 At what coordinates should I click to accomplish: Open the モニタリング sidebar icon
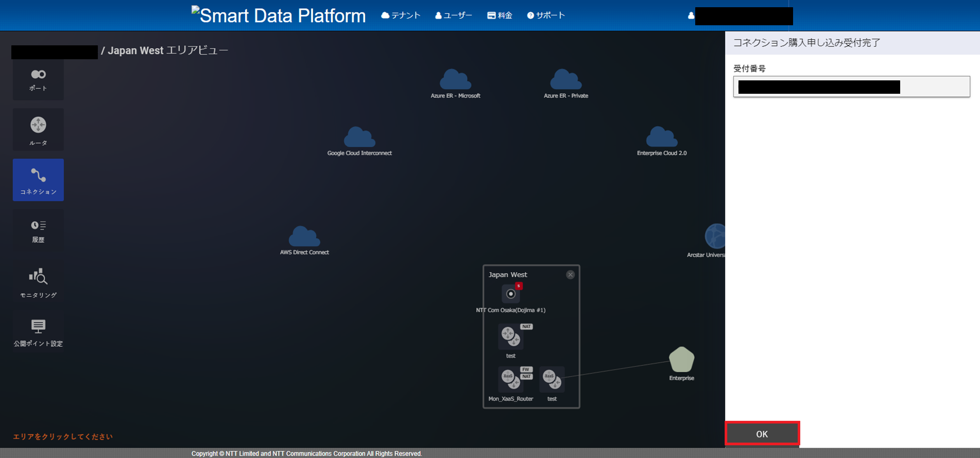pos(38,282)
